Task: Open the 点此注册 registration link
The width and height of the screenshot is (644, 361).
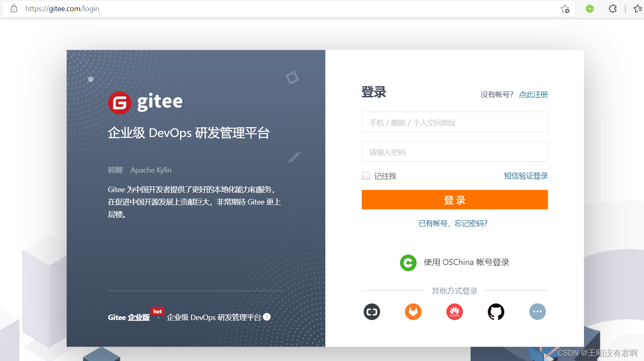Action: coord(533,94)
